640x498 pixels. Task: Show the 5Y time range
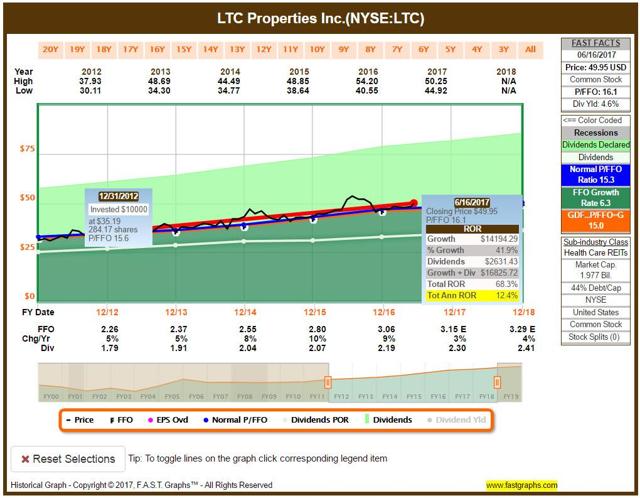(451, 50)
